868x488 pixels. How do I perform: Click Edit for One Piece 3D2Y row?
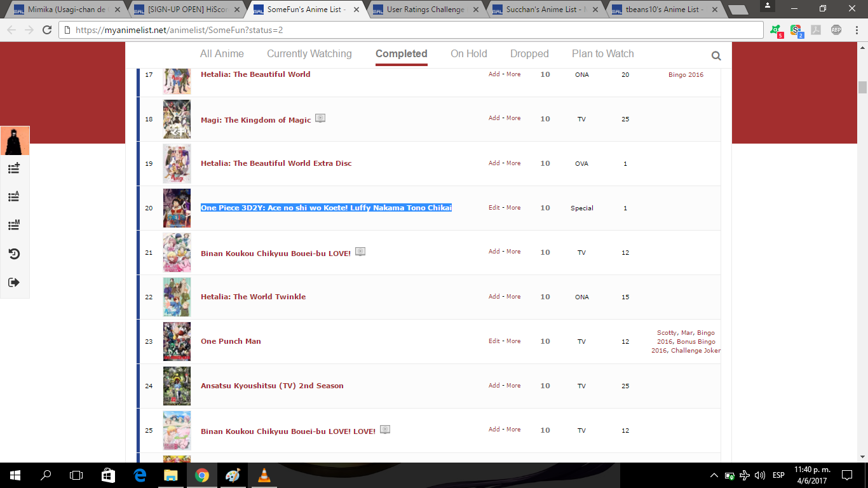click(494, 208)
